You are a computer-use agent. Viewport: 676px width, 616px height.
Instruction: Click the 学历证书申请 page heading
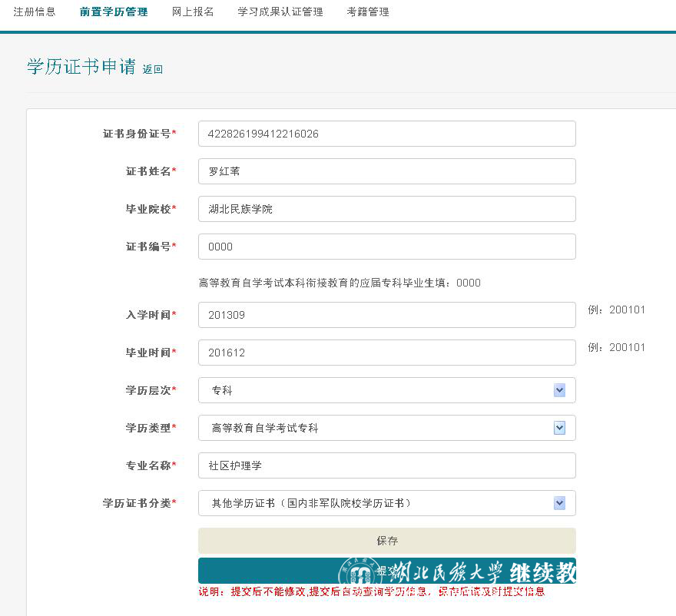tap(81, 67)
